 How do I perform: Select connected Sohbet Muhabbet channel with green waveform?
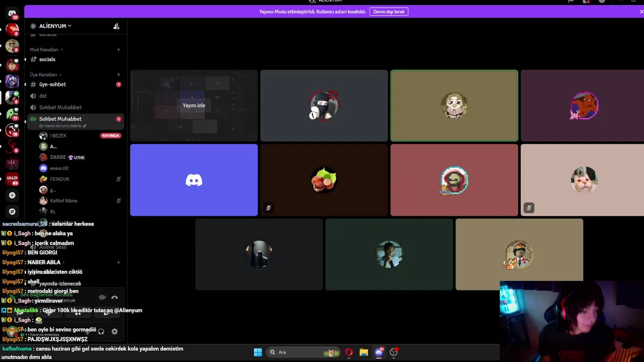pos(75,121)
